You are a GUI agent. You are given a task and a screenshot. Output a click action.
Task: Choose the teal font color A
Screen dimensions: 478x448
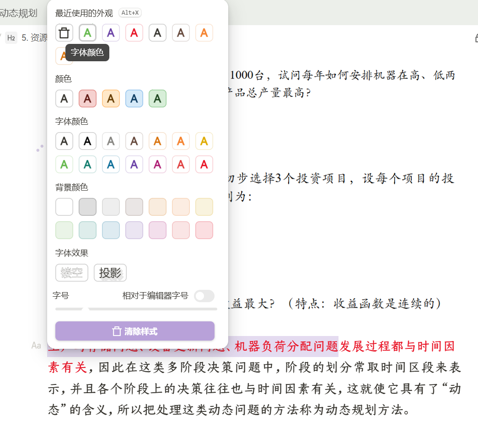(x=88, y=165)
